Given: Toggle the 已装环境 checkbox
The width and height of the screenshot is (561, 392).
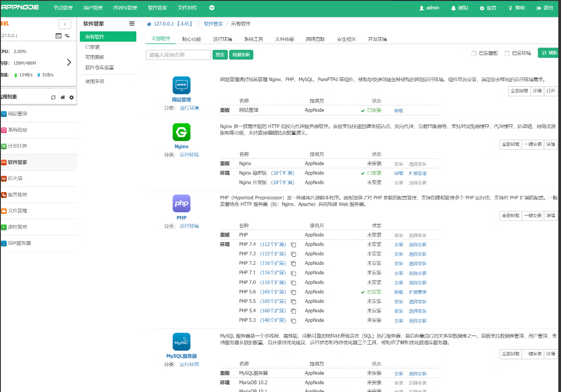Looking at the screenshot, I should coord(507,53).
